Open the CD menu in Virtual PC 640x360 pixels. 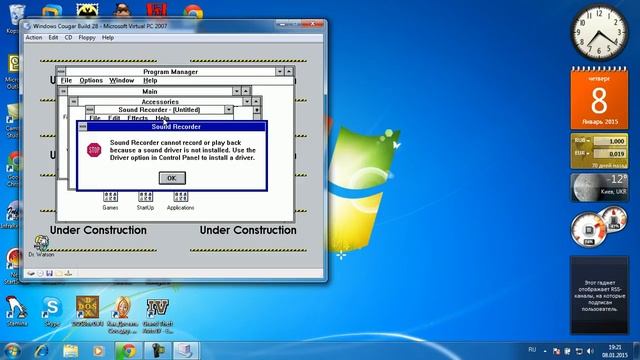point(68,38)
